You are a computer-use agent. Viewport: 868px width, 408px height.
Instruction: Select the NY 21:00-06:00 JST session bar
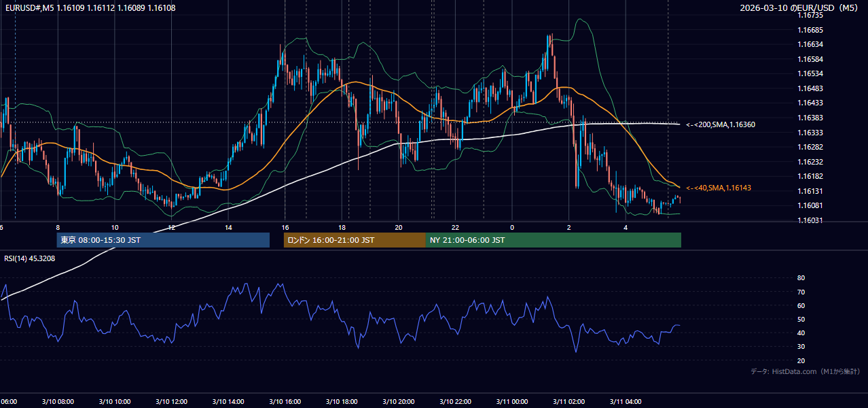pos(554,240)
